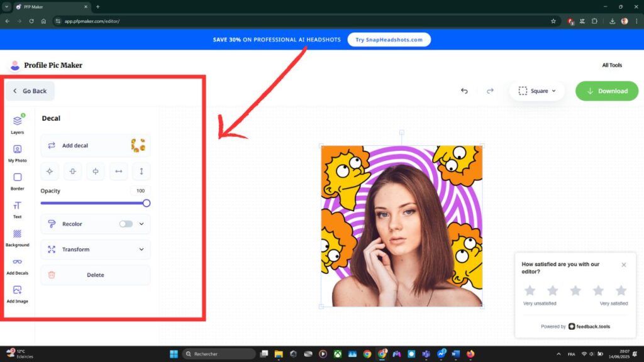Open All Tools menu
Image resolution: width=644 pixels, height=362 pixels.
pos(611,65)
